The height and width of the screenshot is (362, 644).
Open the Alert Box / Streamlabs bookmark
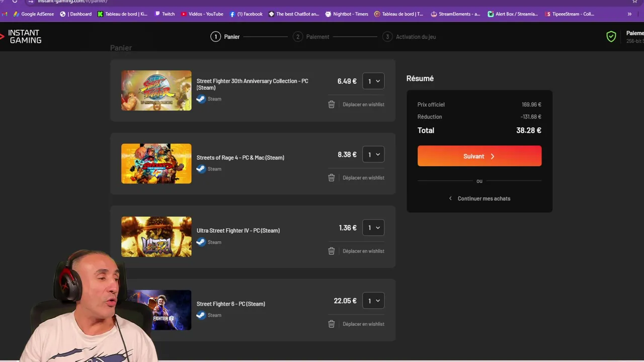coord(513,14)
